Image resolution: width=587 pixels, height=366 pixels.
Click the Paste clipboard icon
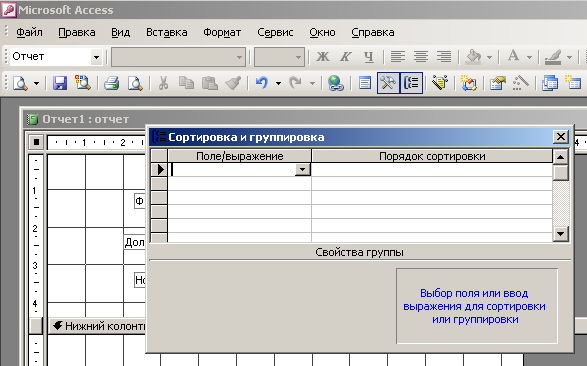(x=210, y=83)
